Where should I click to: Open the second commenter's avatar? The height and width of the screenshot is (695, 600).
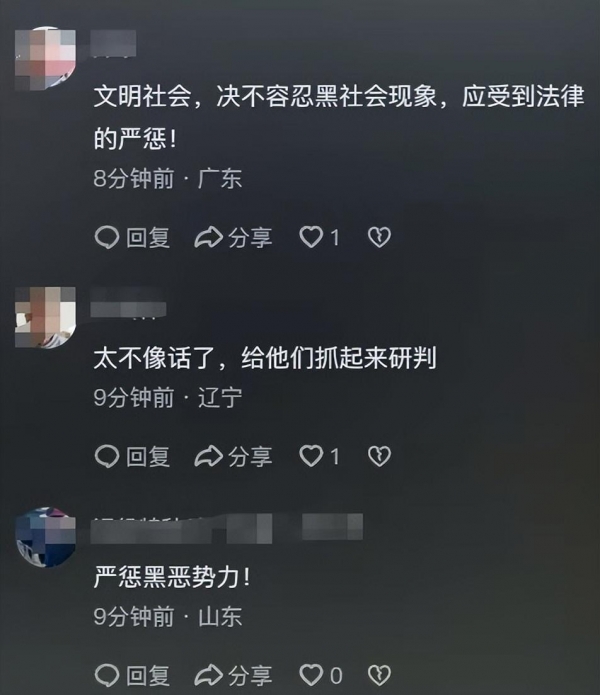[x=45, y=317]
